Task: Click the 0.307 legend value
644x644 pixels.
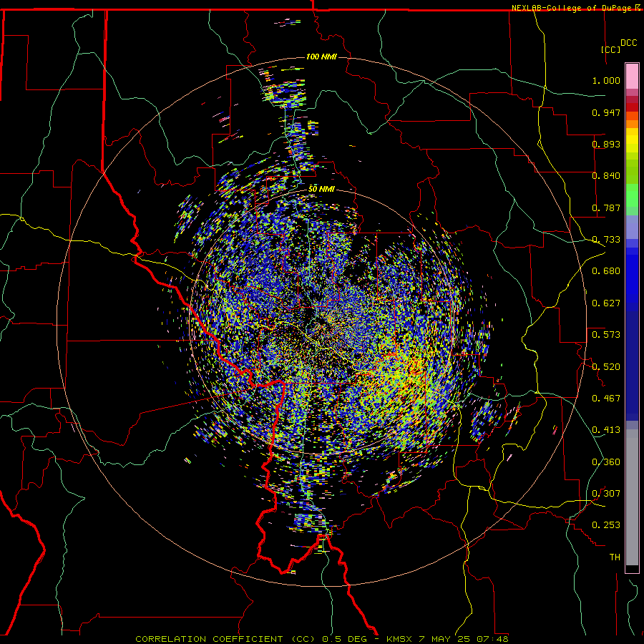Action: (x=606, y=494)
